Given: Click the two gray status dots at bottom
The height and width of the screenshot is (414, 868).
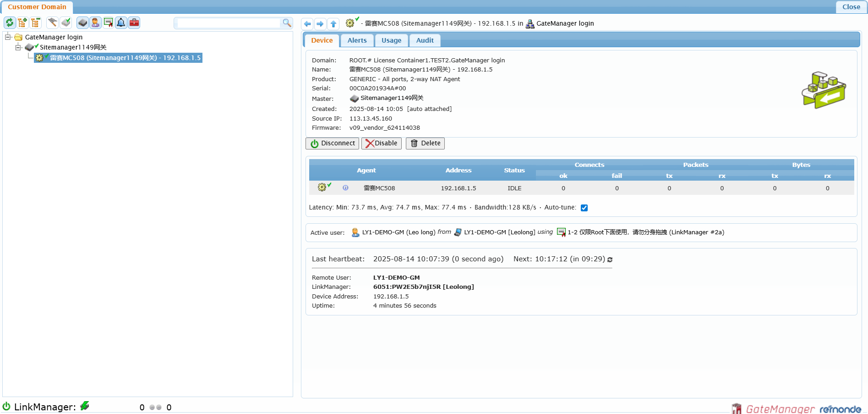Looking at the screenshot, I should click(156, 407).
